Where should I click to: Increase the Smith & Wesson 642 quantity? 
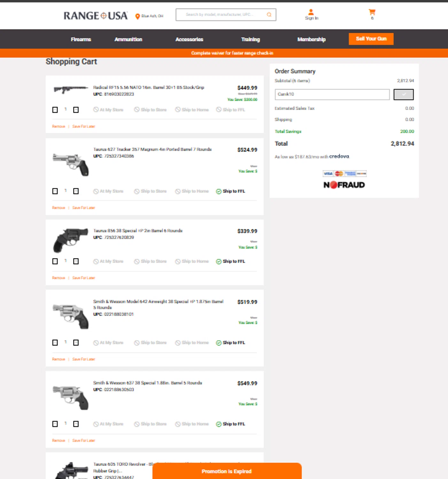pyautogui.click(x=76, y=343)
